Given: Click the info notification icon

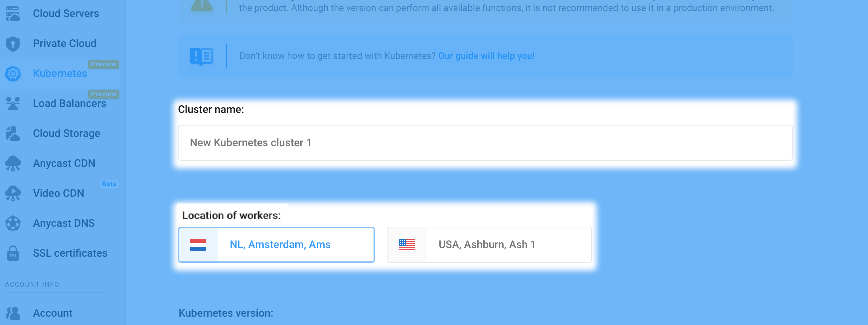Looking at the screenshot, I should tap(202, 55).
